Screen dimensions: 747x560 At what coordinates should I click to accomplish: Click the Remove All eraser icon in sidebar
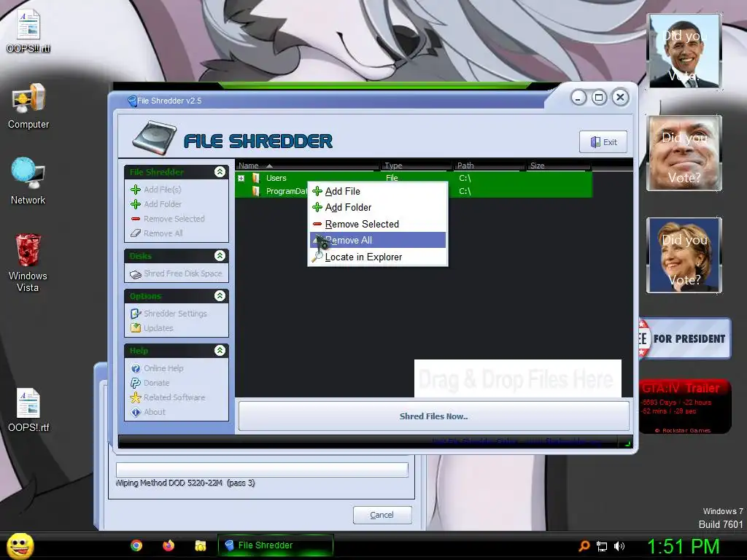pos(136,233)
